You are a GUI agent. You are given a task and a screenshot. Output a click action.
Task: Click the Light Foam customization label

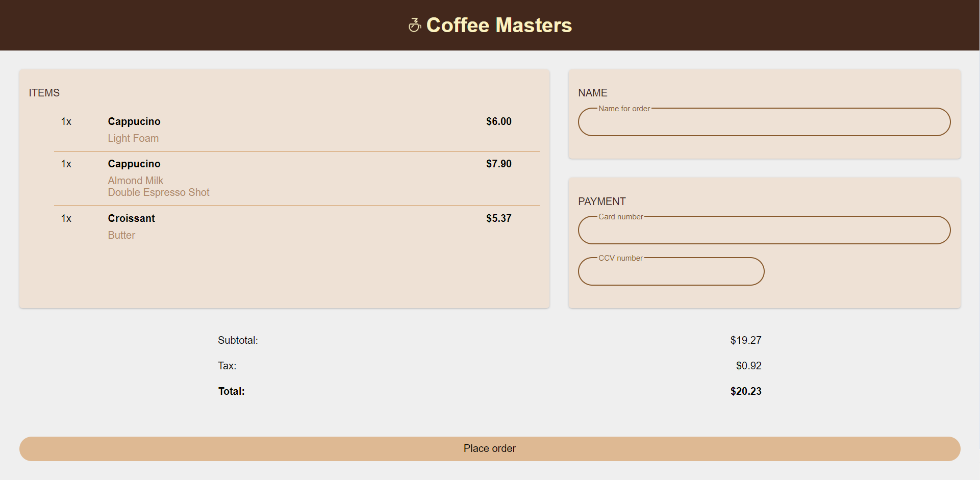pos(133,138)
